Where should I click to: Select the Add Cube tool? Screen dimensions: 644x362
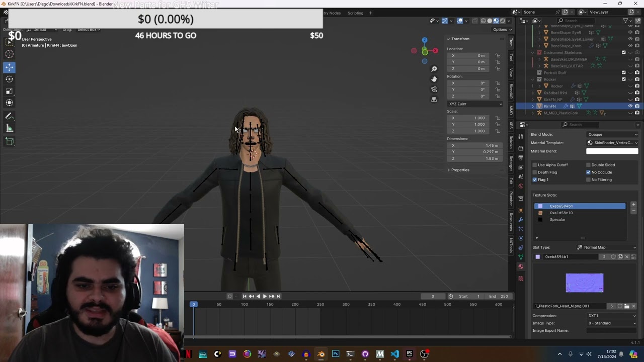[10, 141]
